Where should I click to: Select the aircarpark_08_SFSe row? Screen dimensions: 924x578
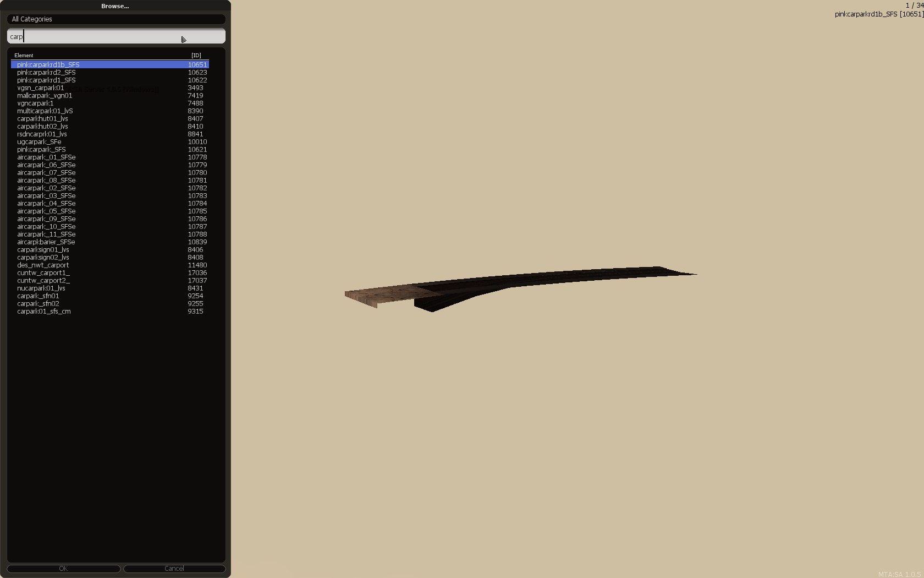(x=110, y=180)
